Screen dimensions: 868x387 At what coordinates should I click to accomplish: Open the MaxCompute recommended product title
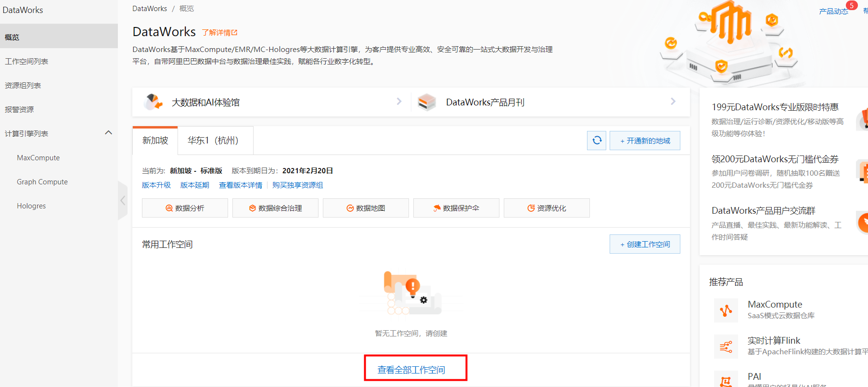(775, 304)
